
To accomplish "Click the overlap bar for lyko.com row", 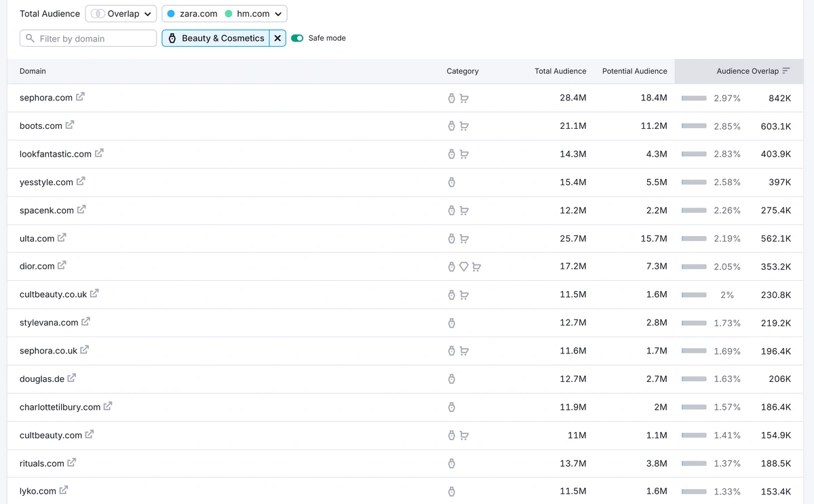I will point(694,491).
